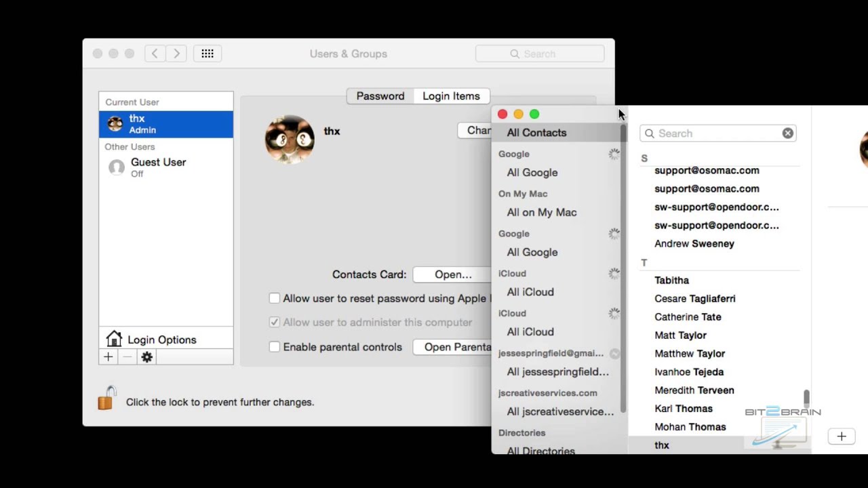Screen dimensions: 868x488
Task: Select Login Options in sidebar
Action: [x=166, y=340]
